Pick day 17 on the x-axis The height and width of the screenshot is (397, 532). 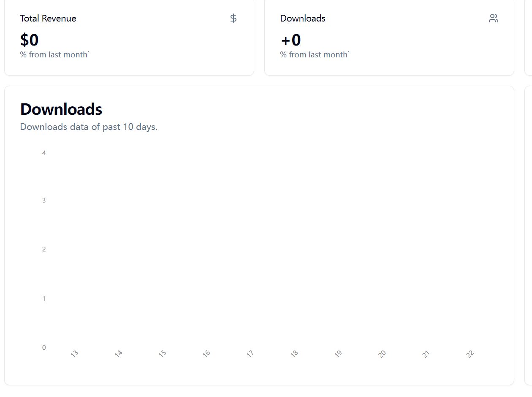click(x=250, y=354)
